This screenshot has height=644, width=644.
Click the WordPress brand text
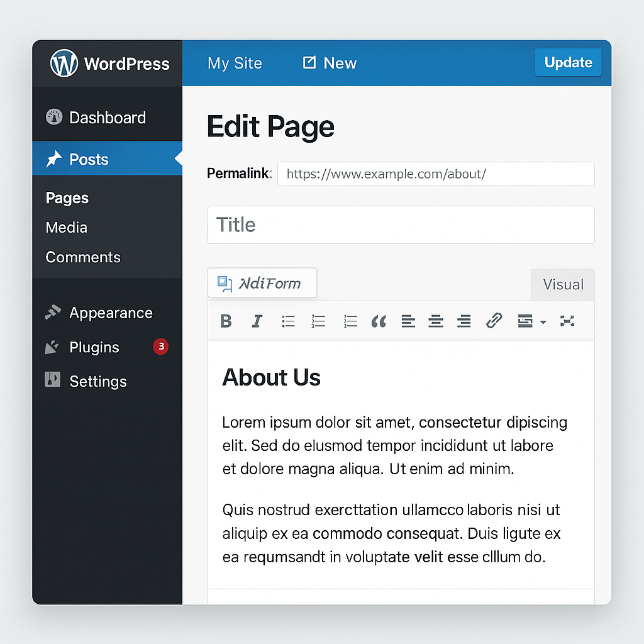pyautogui.click(x=126, y=64)
